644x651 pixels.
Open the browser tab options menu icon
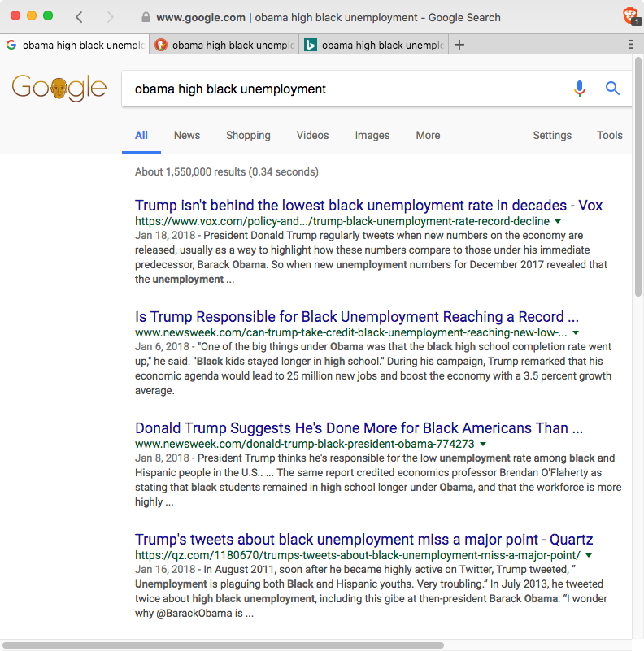coord(631,45)
